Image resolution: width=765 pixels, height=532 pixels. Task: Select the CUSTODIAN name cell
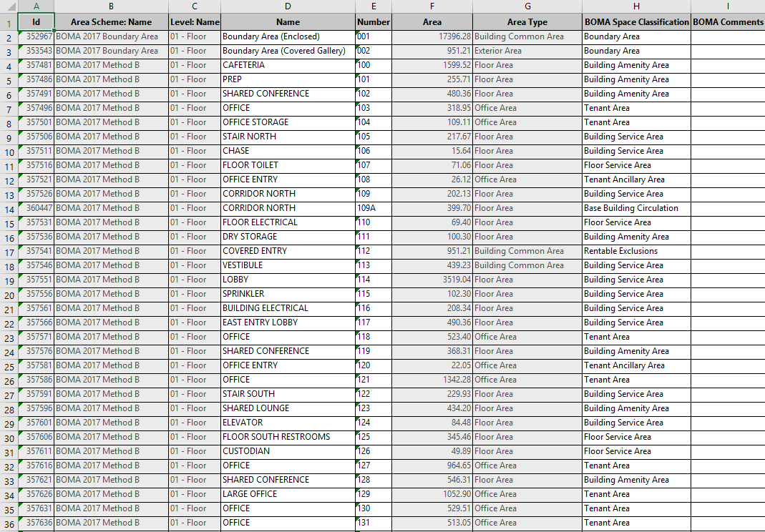click(288, 451)
